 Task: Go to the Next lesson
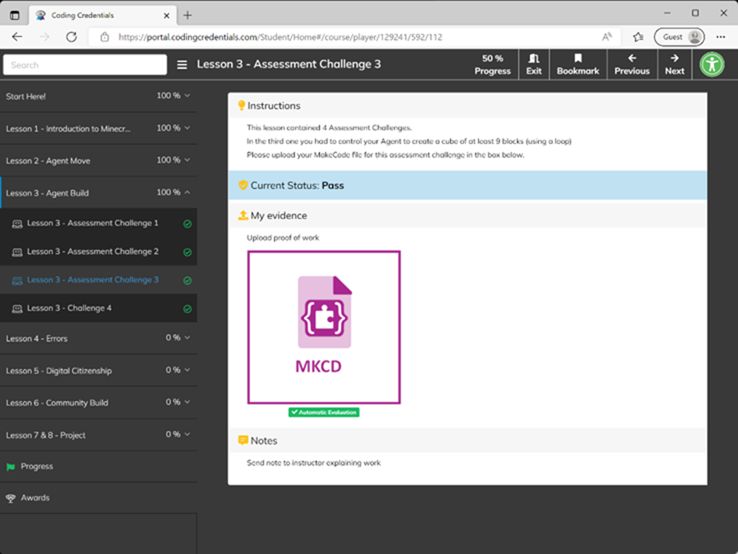674,64
